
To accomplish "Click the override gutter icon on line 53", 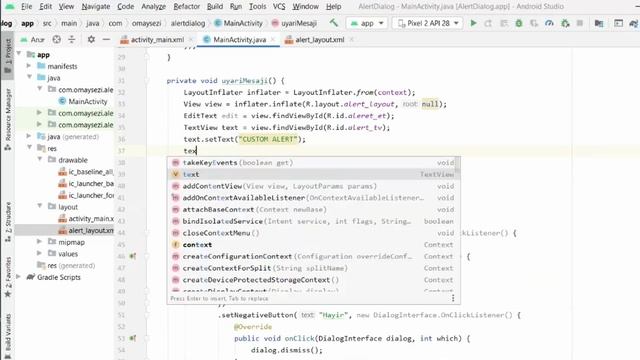I will pyautogui.click(x=133, y=338).
